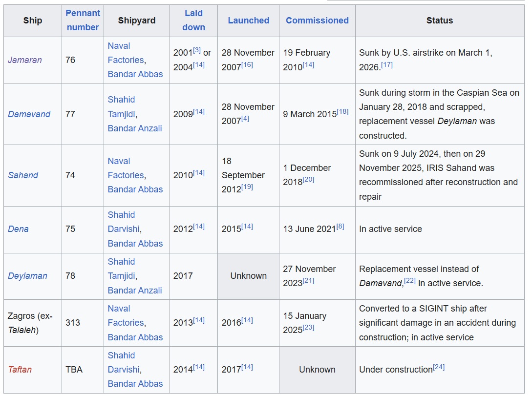532x396 pixels.
Task: Open the Jamaran ship article link
Action: tap(25, 60)
